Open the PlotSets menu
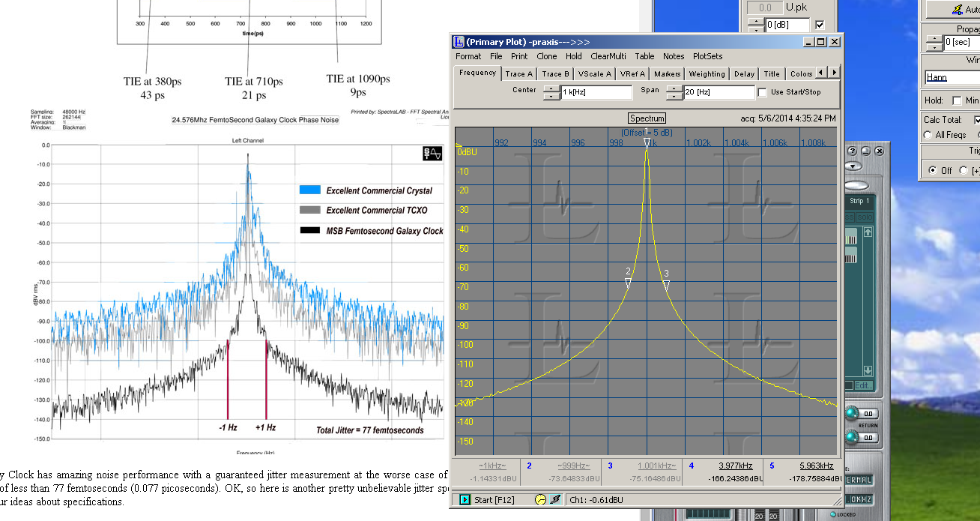The width and height of the screenshot is (980, 521). coord(708,56)
